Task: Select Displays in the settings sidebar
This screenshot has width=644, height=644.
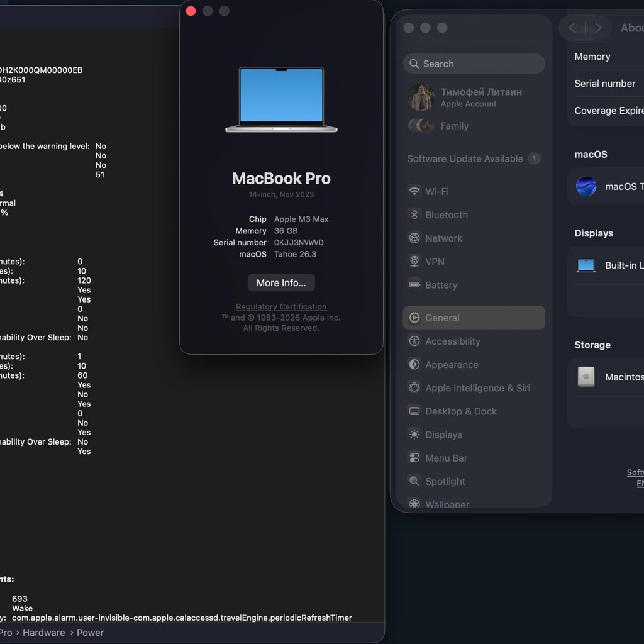Action: click(474, 435)
